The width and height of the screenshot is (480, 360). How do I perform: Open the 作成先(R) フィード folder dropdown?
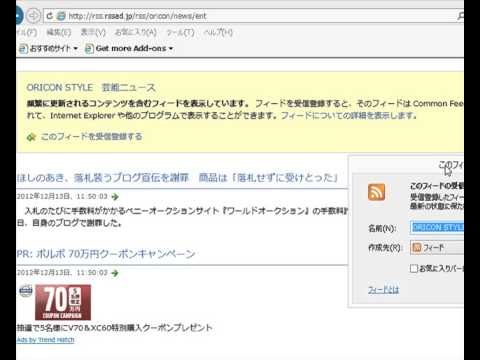pos(437,248)
